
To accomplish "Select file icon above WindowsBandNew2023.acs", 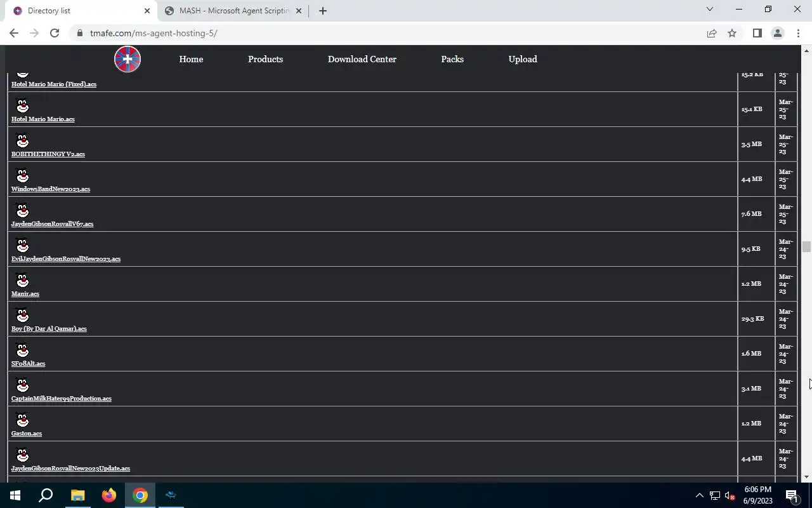I will (22, 175).
